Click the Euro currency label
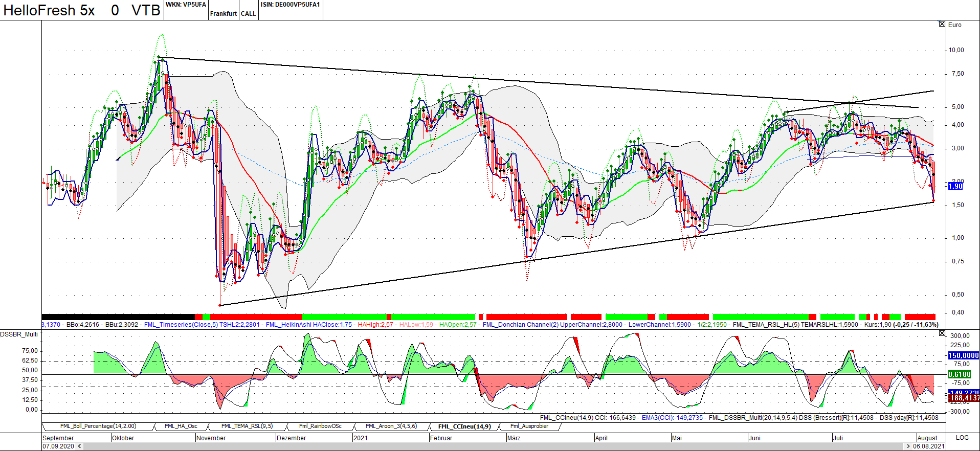The image size is (980, 451). (955, 25)
